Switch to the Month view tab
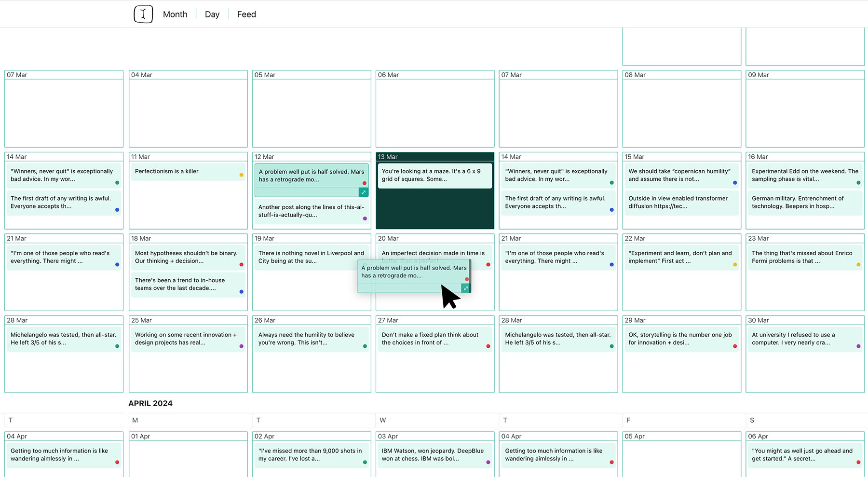868x477 pixels. pyautogui.click(x=175, y=14)
